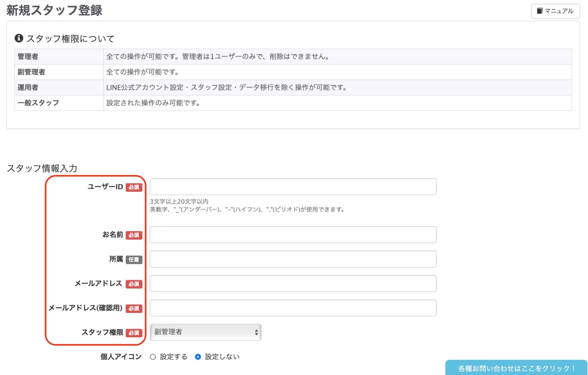Click the 必須 badge next to ユーザーID
588x375 pixels.
coord(134,187)
